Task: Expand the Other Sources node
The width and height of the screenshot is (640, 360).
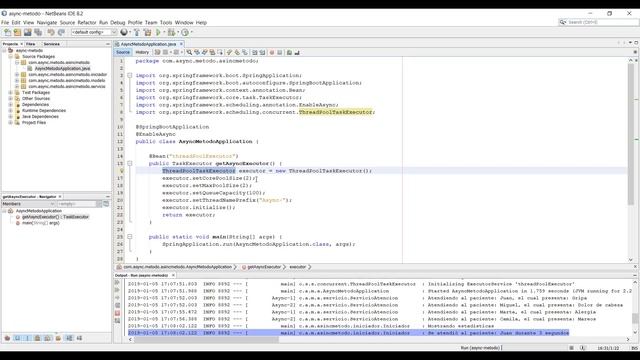Action: (11, 98)
